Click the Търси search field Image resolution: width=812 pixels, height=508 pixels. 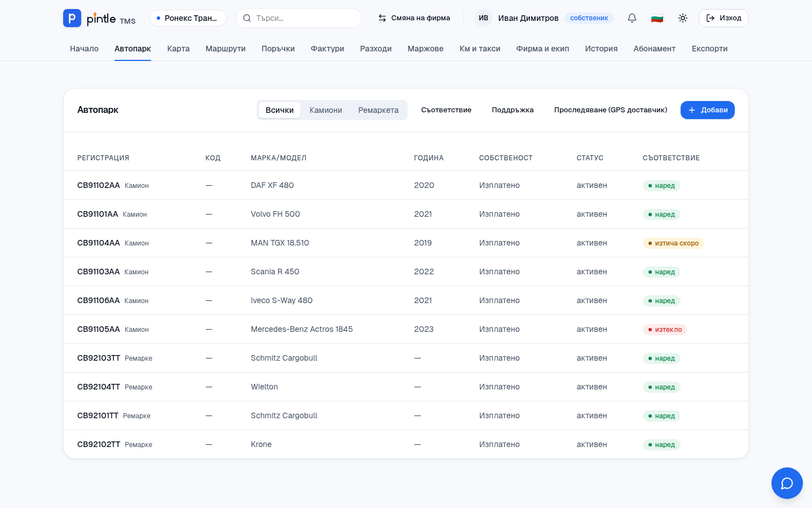(299, 18)
